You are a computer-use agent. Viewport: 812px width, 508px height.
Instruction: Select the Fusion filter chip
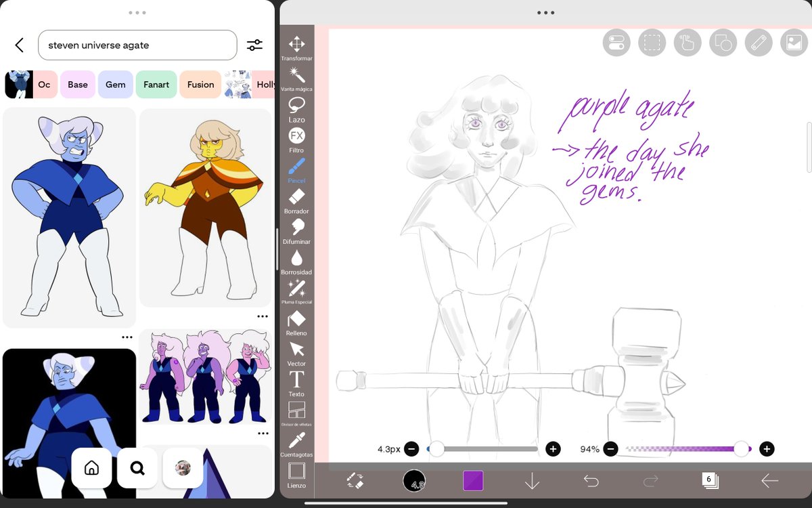pyautogui.click(x=200, y=85)
